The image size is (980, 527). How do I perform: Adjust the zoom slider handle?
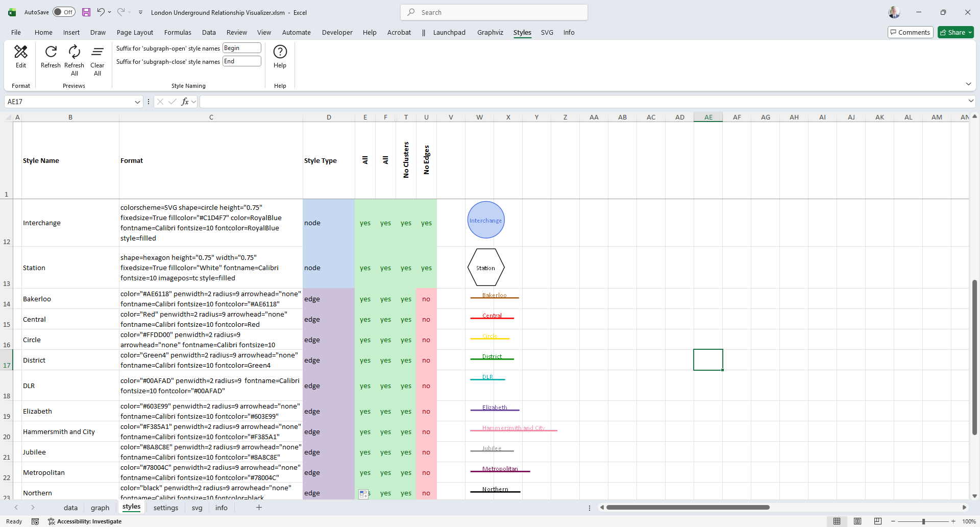click(x=923, y=521)
